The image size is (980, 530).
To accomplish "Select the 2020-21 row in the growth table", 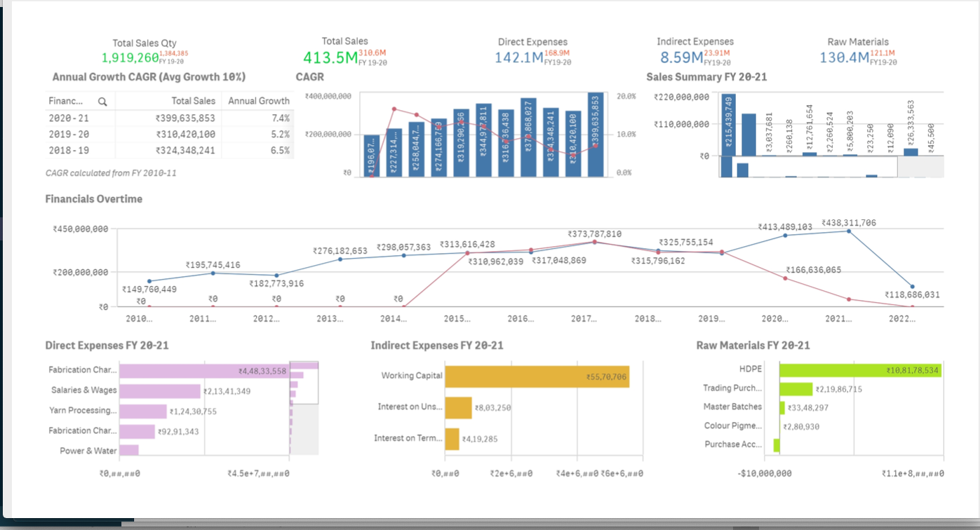I will pos(169,118).
